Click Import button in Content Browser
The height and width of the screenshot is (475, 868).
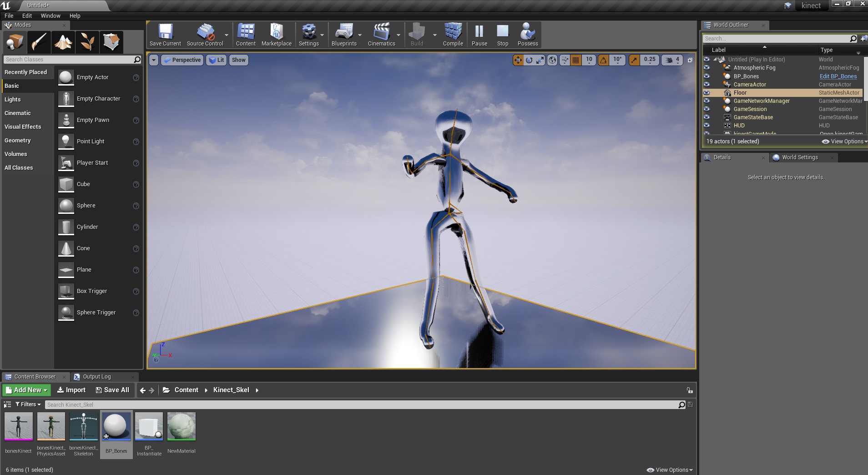point(71,390)
